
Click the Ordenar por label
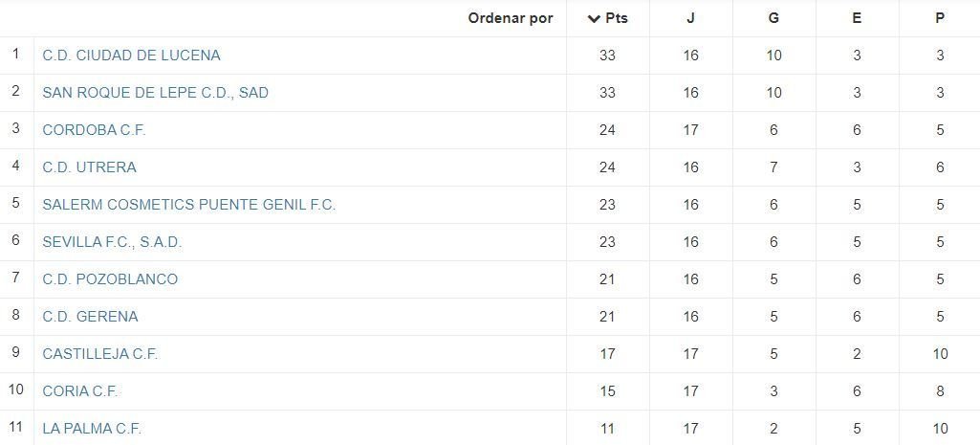click(x=511, y=19)
